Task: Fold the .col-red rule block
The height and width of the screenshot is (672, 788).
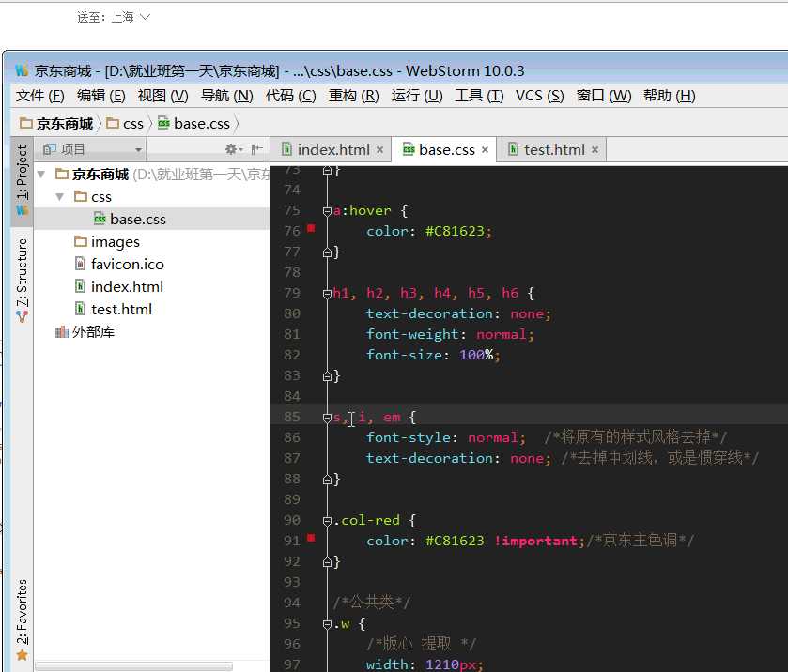Action: click(327, 521)
